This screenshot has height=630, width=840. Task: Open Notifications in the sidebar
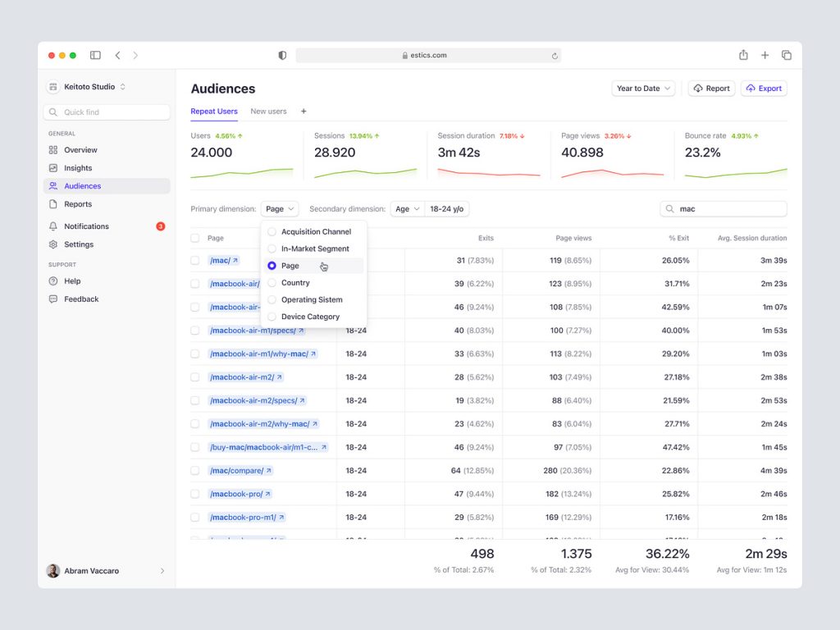pyautogui.click(x=86, y=226)
